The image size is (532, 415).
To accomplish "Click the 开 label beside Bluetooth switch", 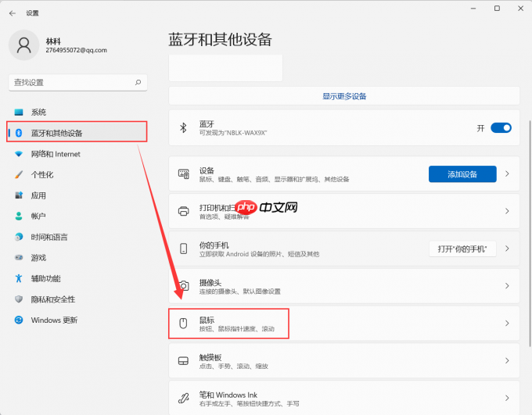I will [x=480, y=128].
